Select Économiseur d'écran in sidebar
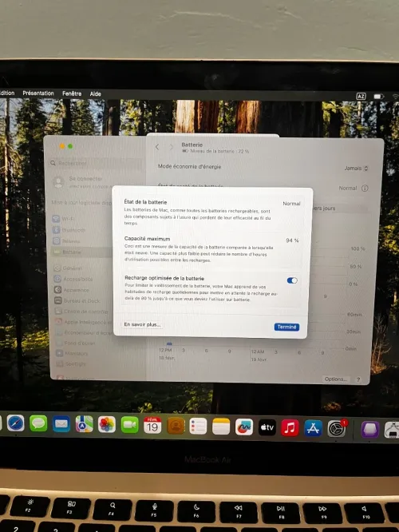Screen dimensions: 399x532 (x=82, y=332)
